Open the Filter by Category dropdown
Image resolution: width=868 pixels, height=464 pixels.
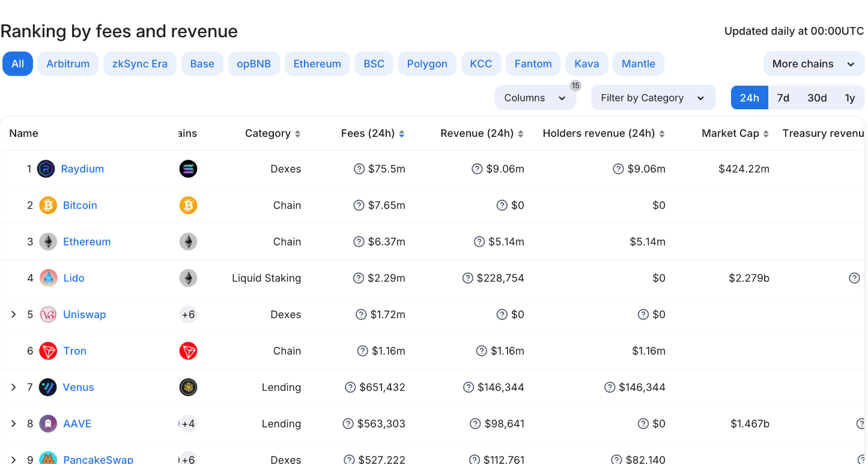pyautogui.click(x=653, y=98)
